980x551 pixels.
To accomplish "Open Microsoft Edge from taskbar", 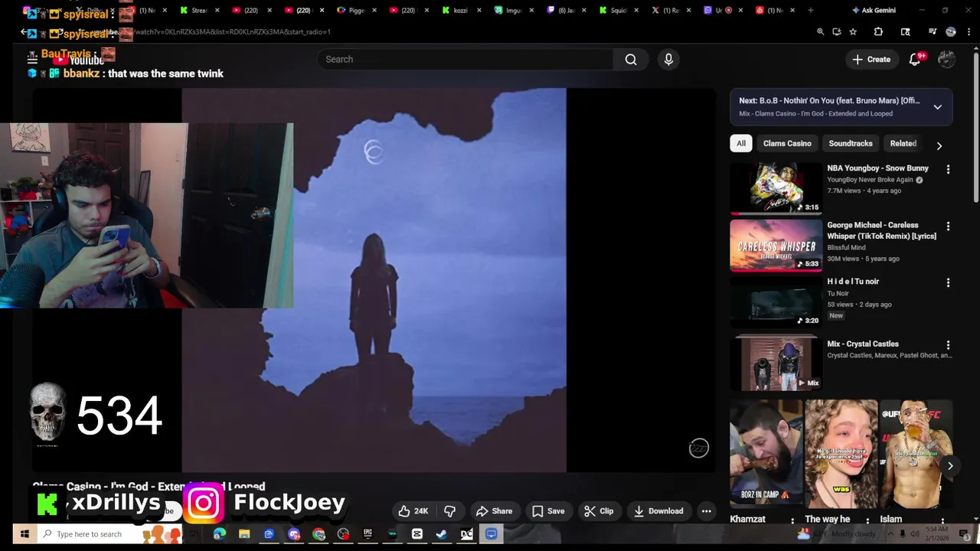I will coord(220,534).
